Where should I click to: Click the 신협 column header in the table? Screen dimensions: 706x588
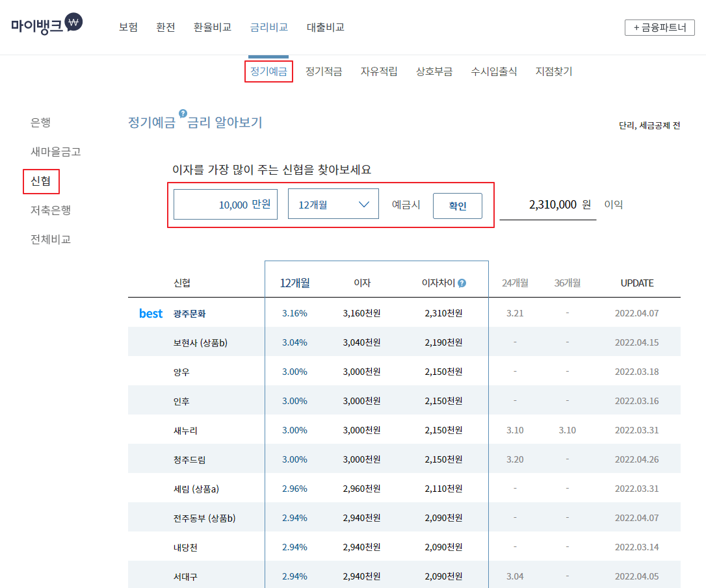[x=182, y=283]
